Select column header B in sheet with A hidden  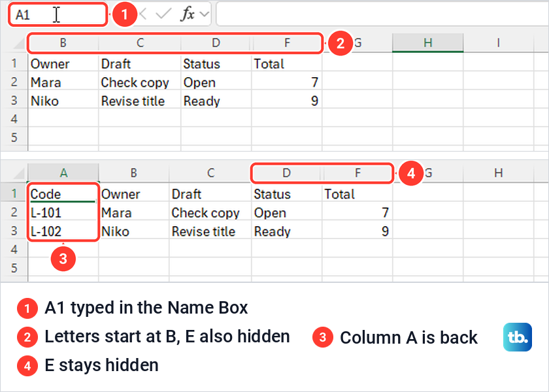coord(63,43)
